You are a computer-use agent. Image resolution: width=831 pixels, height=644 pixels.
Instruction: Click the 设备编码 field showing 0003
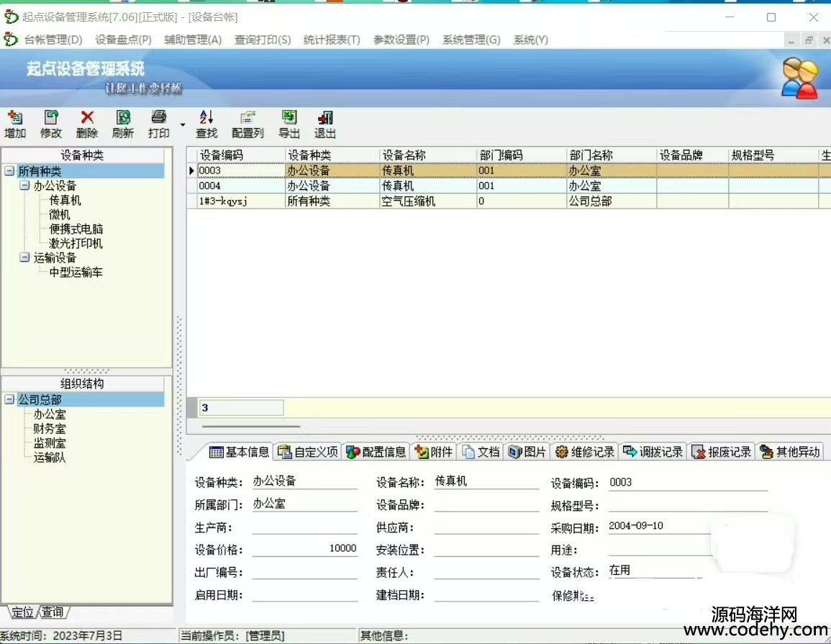pyautogui.click(x=687, y=482)
